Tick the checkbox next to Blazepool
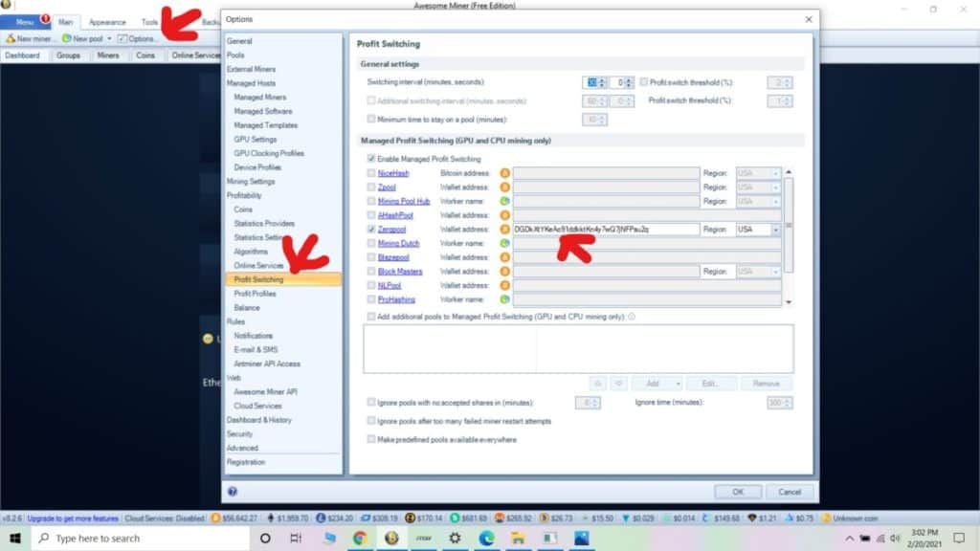 pyautogui.click(x=371, y=257)
